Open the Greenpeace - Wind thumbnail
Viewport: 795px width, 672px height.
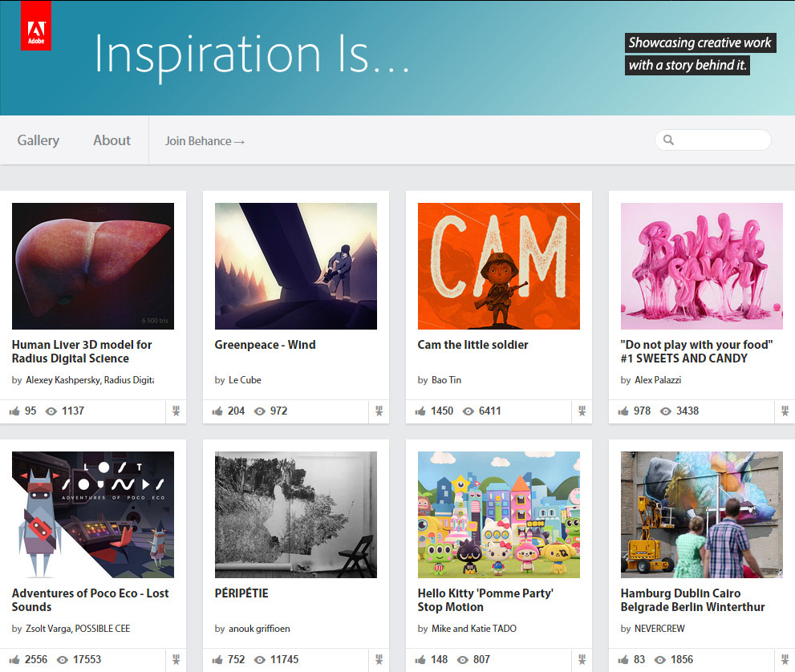pos(295,266)
